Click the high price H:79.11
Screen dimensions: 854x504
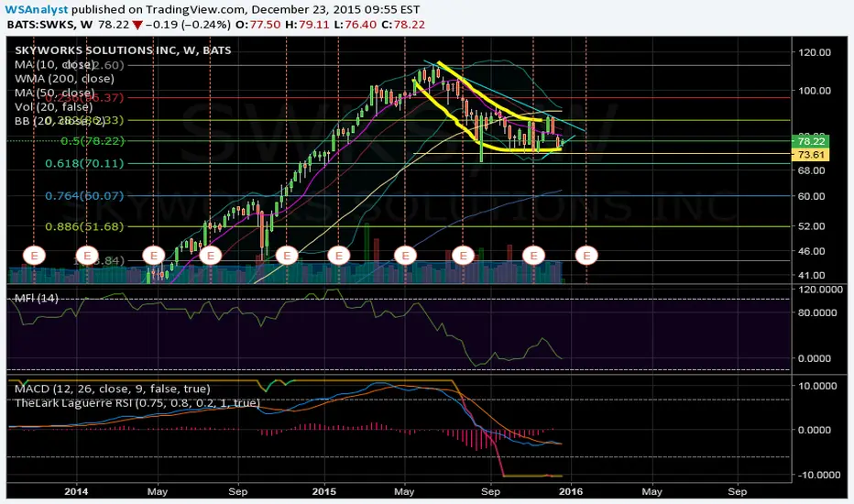point(307,25)
